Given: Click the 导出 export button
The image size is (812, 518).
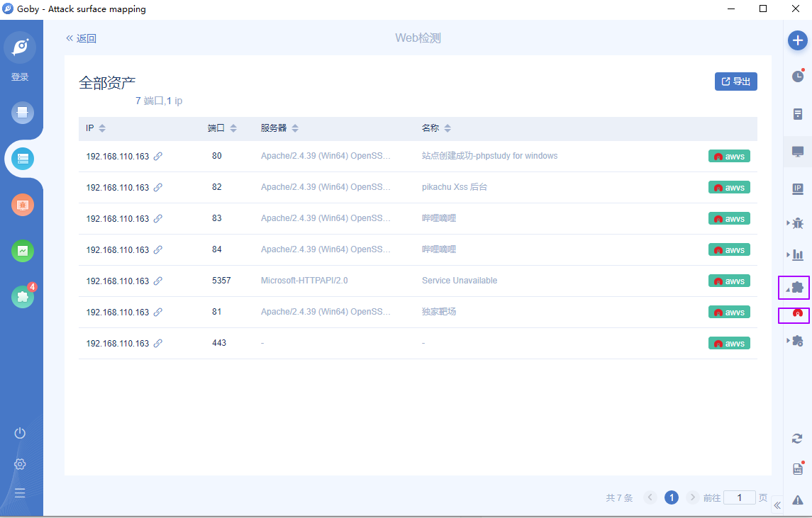Looking at the screenshot, I should pos(736,81).
